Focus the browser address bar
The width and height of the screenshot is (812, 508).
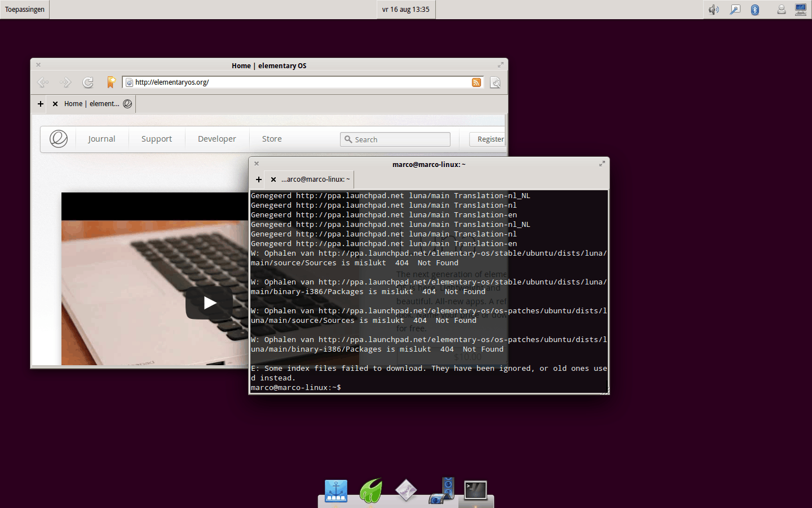click(x=303, y=82)
